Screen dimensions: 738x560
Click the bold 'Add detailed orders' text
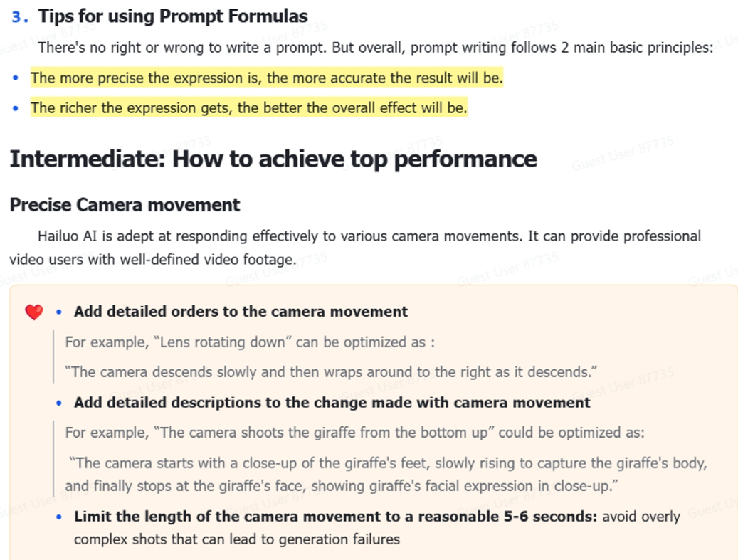[241, 312]
